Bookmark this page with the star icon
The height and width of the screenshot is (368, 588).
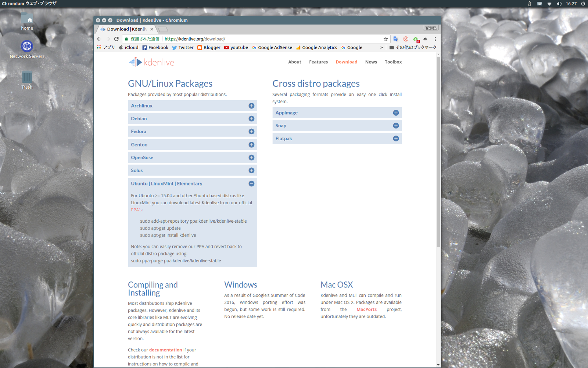coord(386,39)
